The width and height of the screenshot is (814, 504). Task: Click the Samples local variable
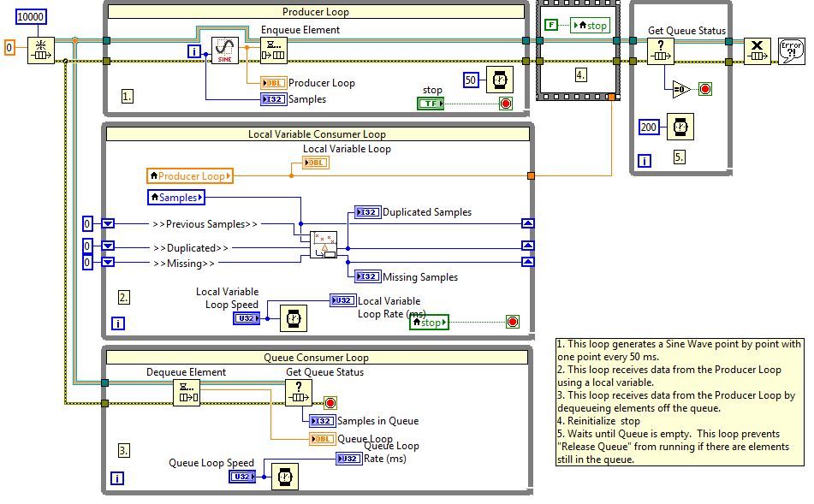pos(176,198)
